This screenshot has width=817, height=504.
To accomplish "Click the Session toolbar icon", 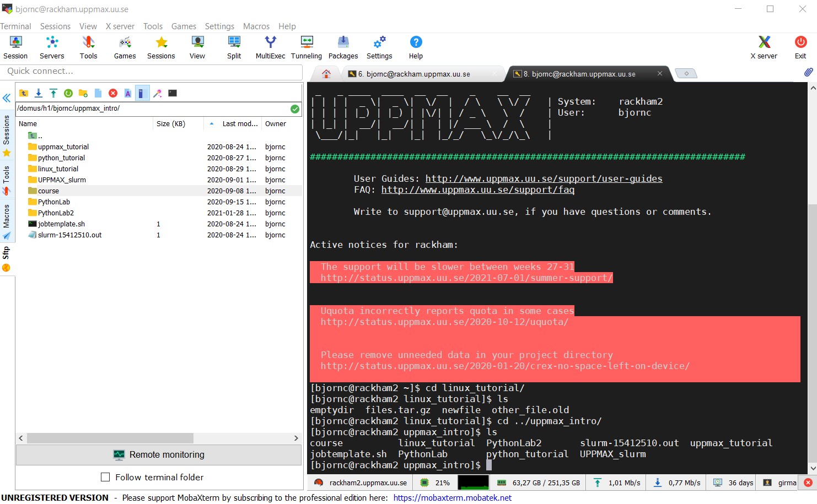I will pos(15,47).
